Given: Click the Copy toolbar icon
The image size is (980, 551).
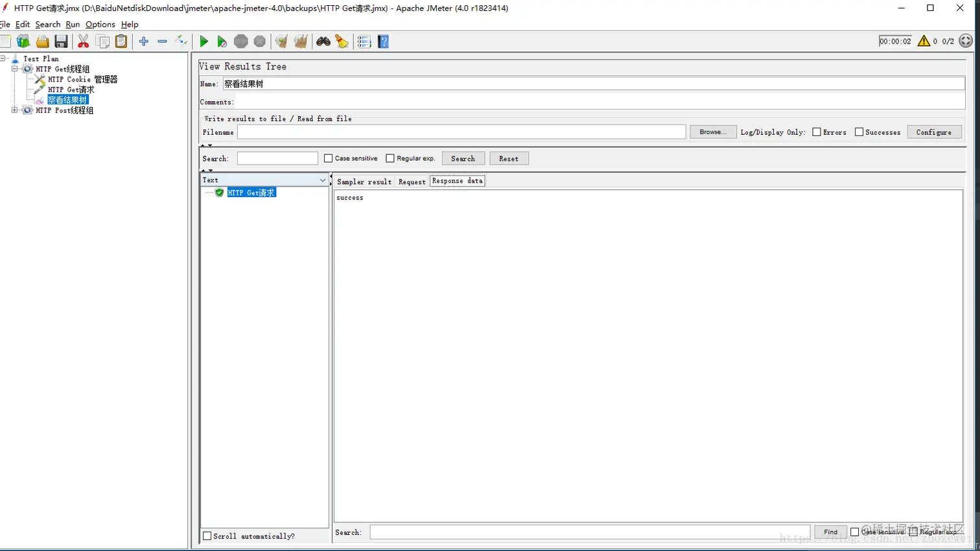Looking at the screenshot, I should [x=102, y=41].
